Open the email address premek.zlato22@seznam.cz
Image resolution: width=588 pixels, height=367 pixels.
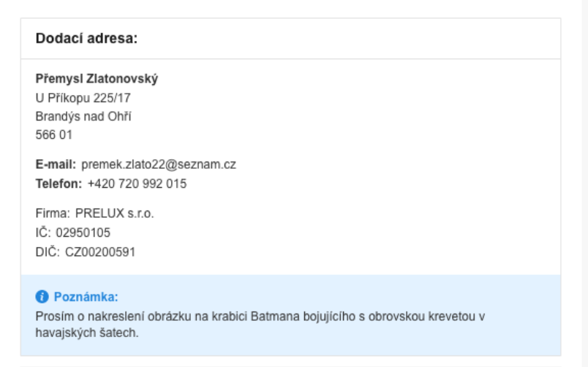pos(158,166)
